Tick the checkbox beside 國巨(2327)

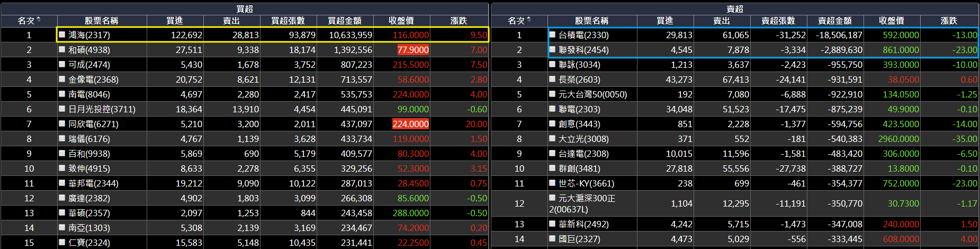(552, 238)
